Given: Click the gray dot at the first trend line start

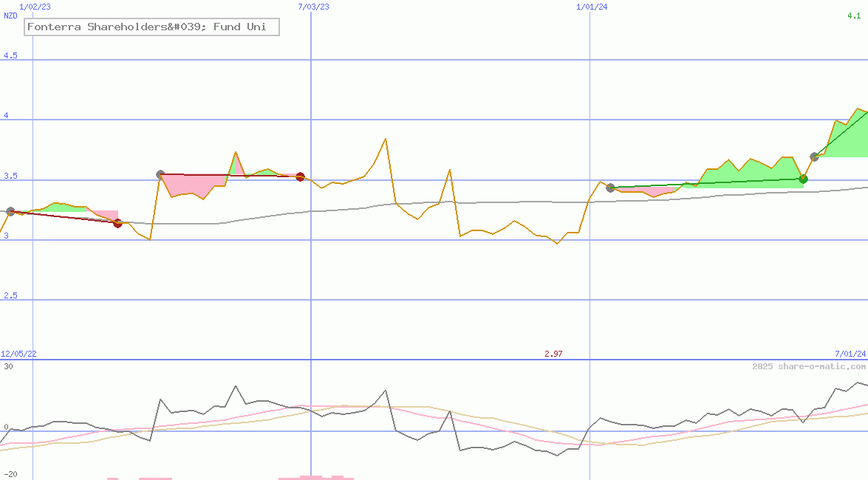Looking at the screenshot, I should [10, 211].
